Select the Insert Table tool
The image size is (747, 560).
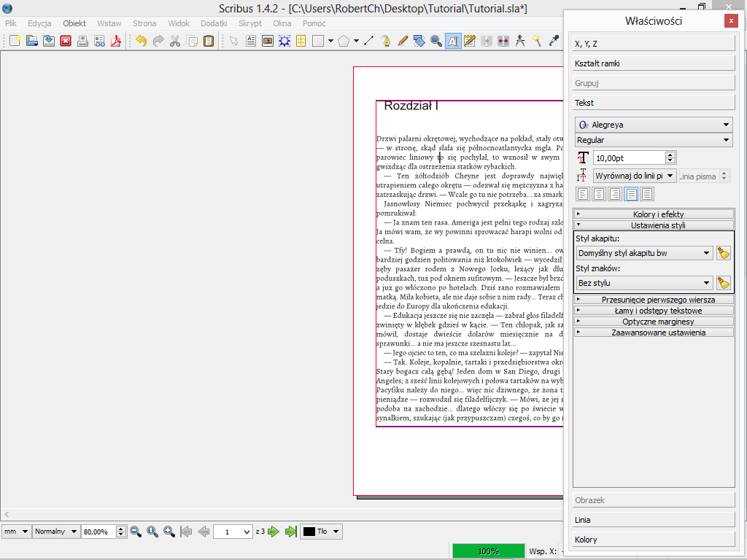(x=301, y=41)
